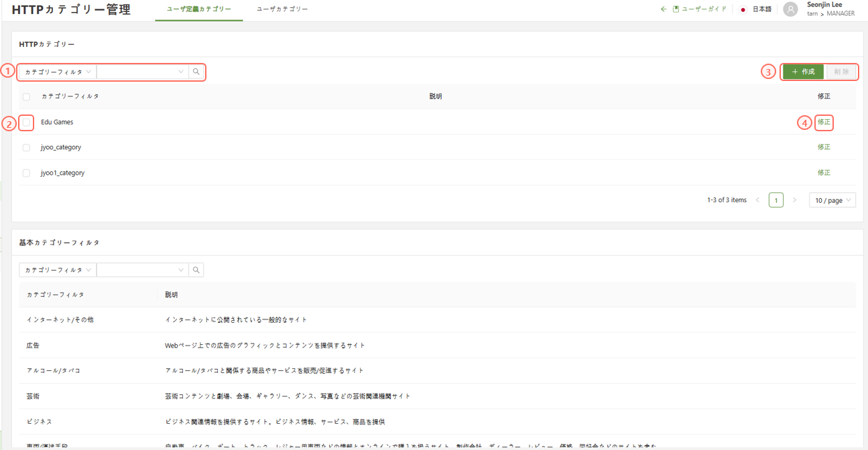This screenshot has width=868, height=450.
Task: Expand the カテゴリーフィルタ dropdown in basic section
Action: (x=58, y=270)
